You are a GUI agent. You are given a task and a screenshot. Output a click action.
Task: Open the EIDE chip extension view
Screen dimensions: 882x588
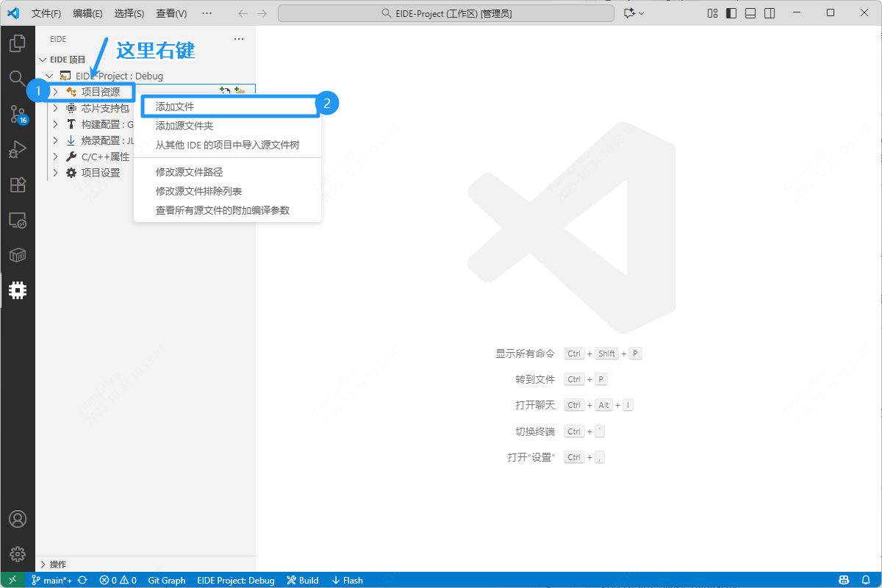(18, 290)
